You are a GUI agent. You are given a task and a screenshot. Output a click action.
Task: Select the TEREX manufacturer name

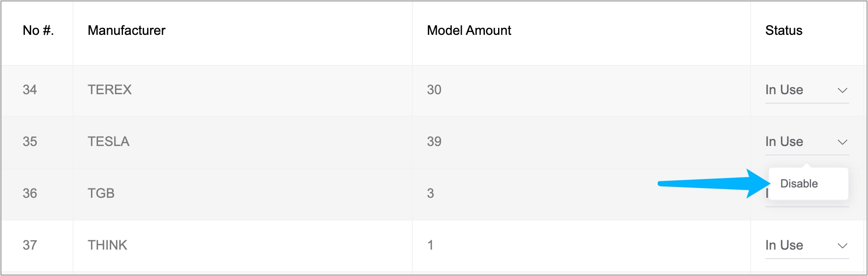110,90
